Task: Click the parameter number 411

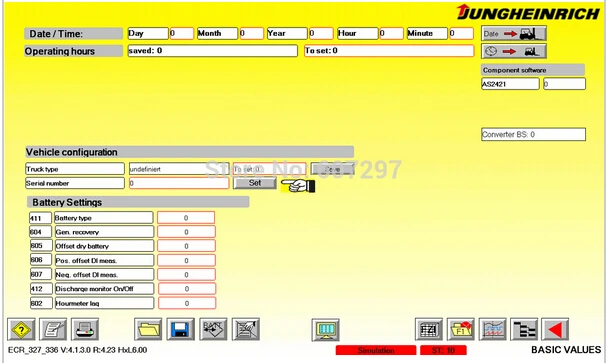Action: click(40, 218)
